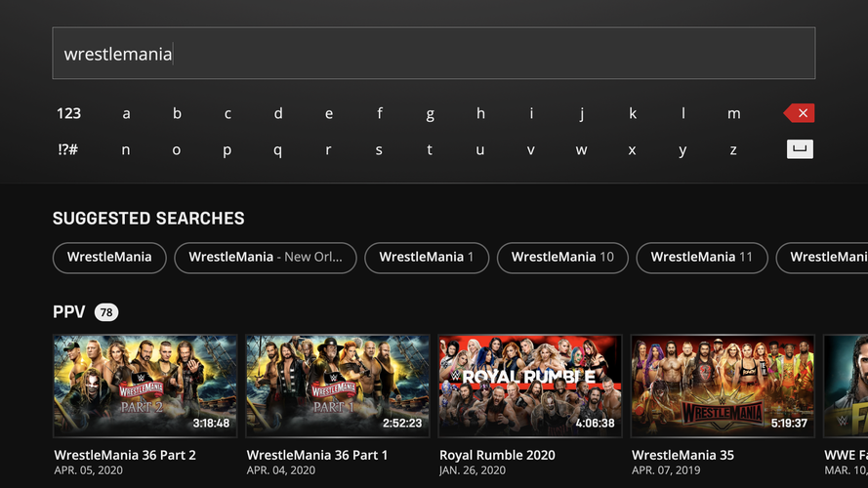868x488 pixels.
Task: Select letter q on keyboard
Action: click(x=277, y=151)
